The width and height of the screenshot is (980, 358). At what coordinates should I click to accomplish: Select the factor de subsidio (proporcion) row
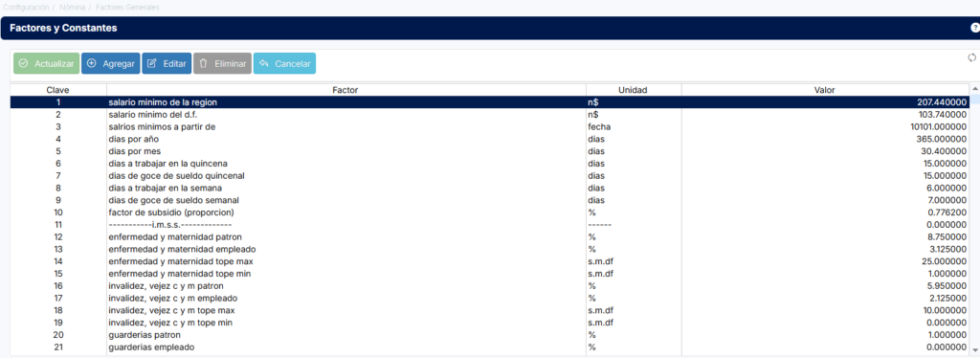pos(489,213)
